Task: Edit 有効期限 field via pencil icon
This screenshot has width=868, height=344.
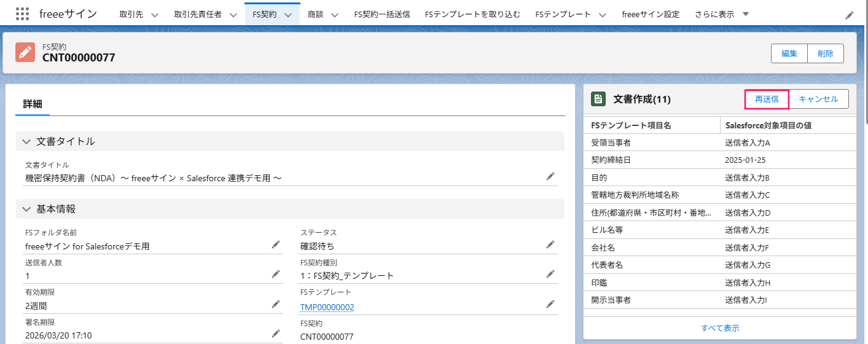Action: pyautogui.click(x=276, y=304)
